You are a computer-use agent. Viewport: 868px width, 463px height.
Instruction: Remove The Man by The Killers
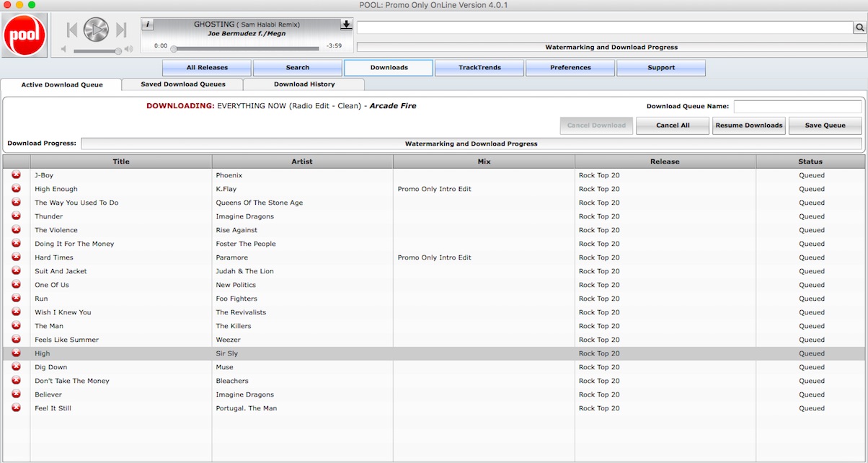pyautogui.click(x=16, y=326)
